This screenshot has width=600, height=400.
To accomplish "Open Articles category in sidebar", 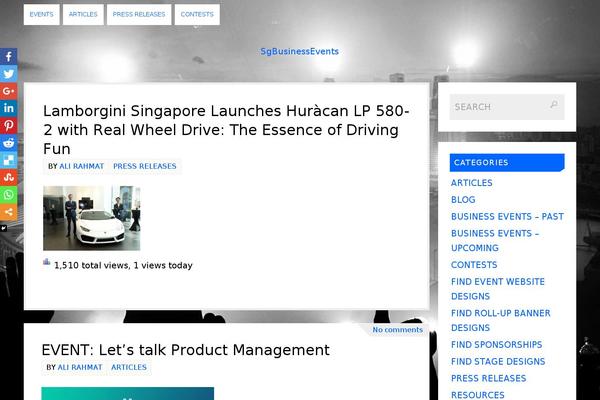I will coord(471,183).
